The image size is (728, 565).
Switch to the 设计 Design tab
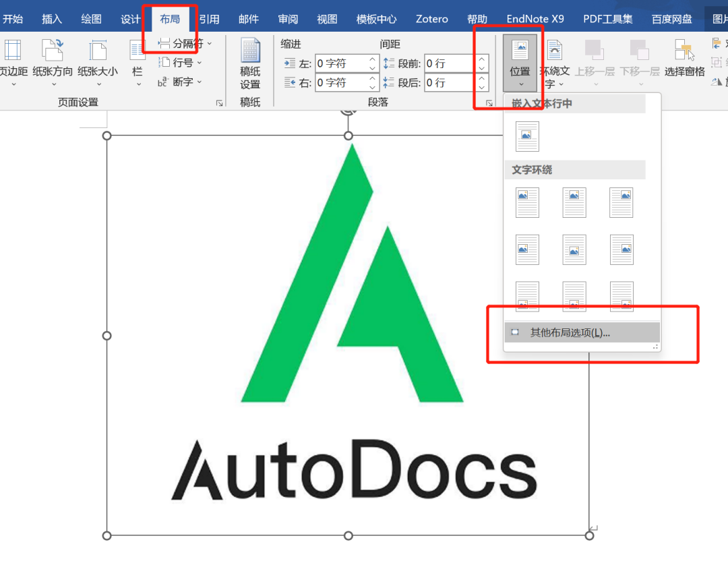(130, 19)
